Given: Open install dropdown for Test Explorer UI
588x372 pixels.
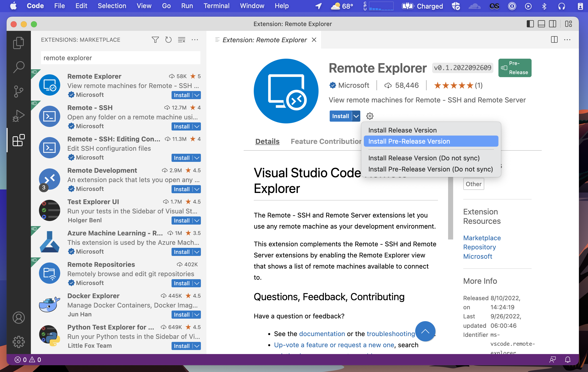Looking at the screenshot, I should tap(197, 221).
